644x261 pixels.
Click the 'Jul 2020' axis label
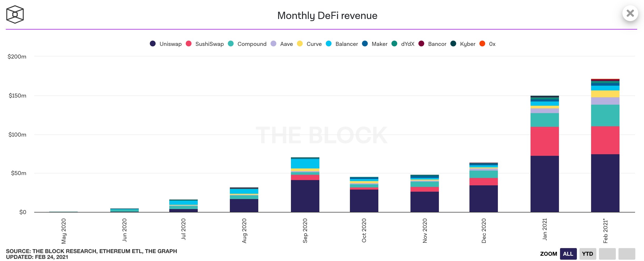[x=184, y=229]
